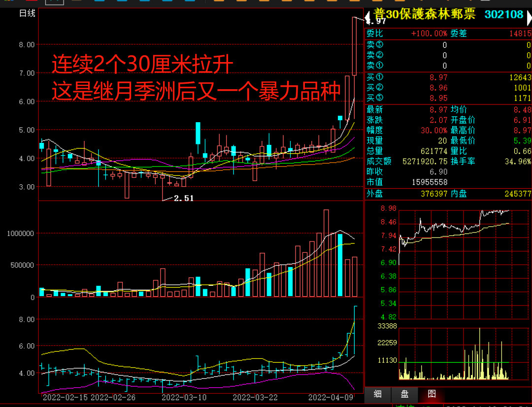Image resolution: width=532 pixels, height=407 pixels.
Task: Switch to the 盘 tab
Action: [404, 394]
